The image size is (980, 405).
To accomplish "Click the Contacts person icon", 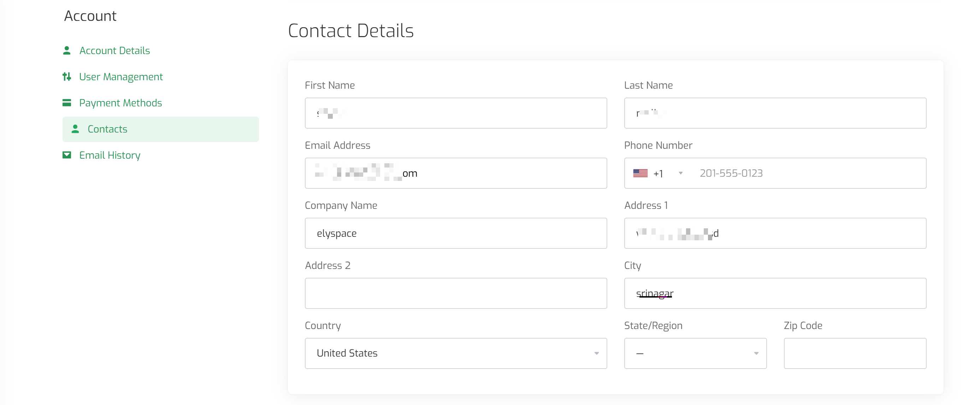I will 75,129.
